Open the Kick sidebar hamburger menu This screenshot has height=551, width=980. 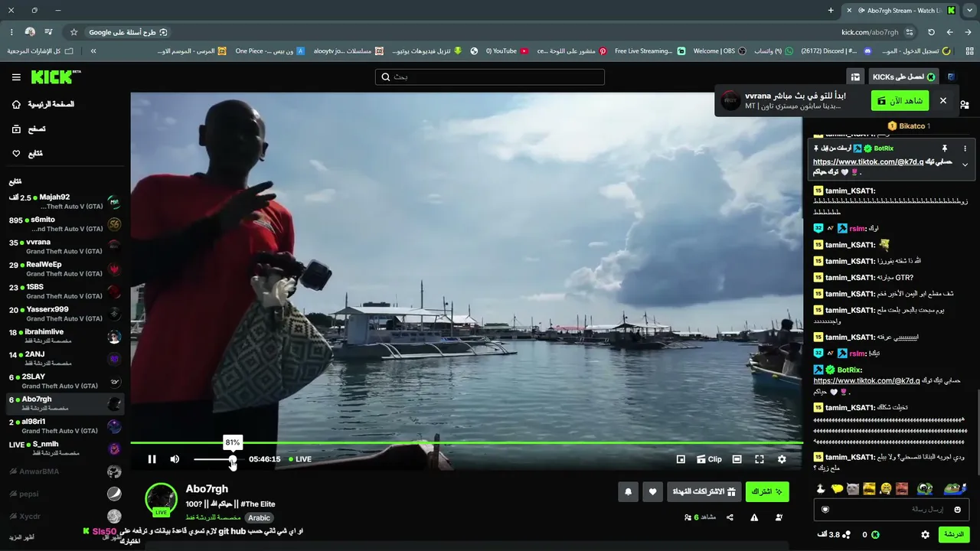(16, 77)
